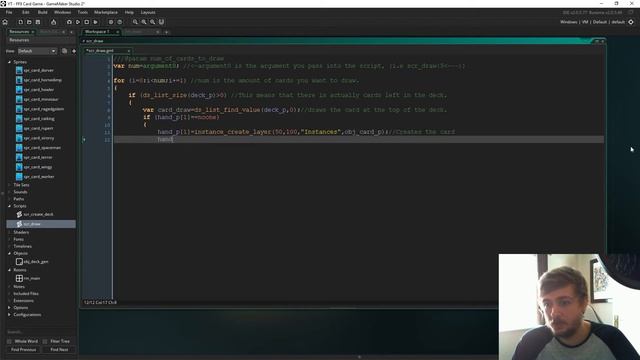Select spr_card_terror in the resource tree
Screen dimensions: 640x360
[x=38, y=158]
